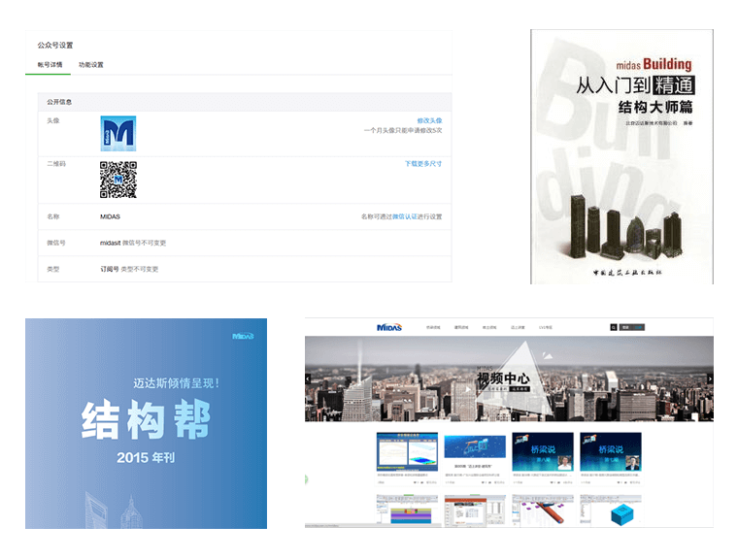Viewport: 738px width, 560px height.
Task: Select the MIDAS name value text
Action: point(110,216)
